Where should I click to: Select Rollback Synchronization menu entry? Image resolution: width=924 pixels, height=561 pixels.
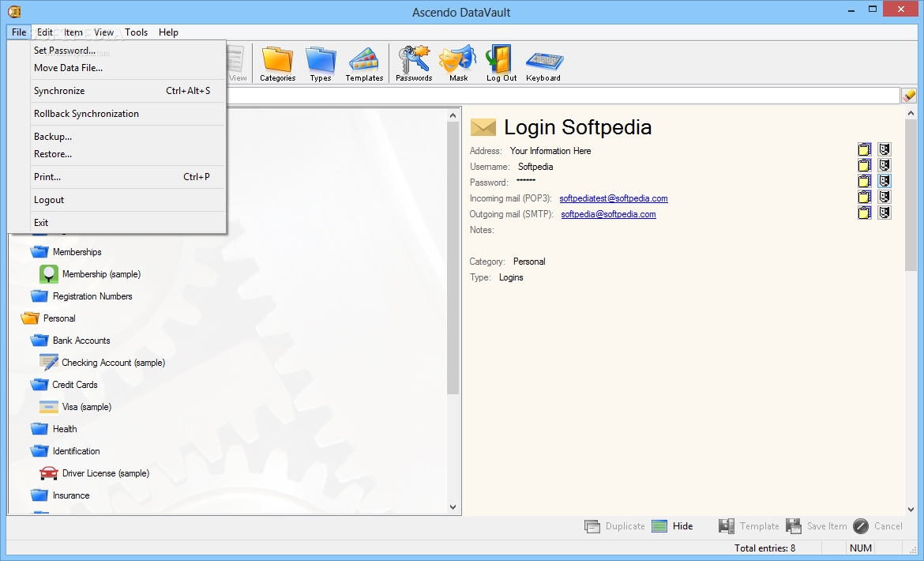[117, 114]
